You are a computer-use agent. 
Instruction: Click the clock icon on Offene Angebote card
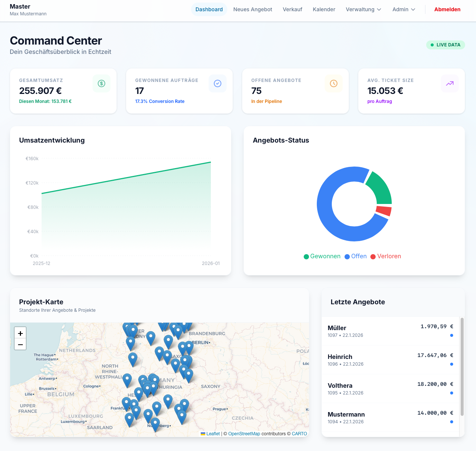(x=334, y=83)
